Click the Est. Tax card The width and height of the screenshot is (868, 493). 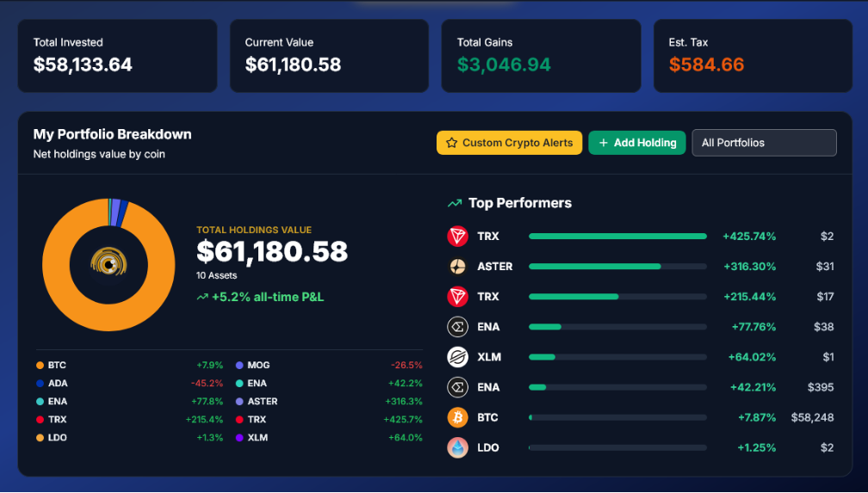753,56
